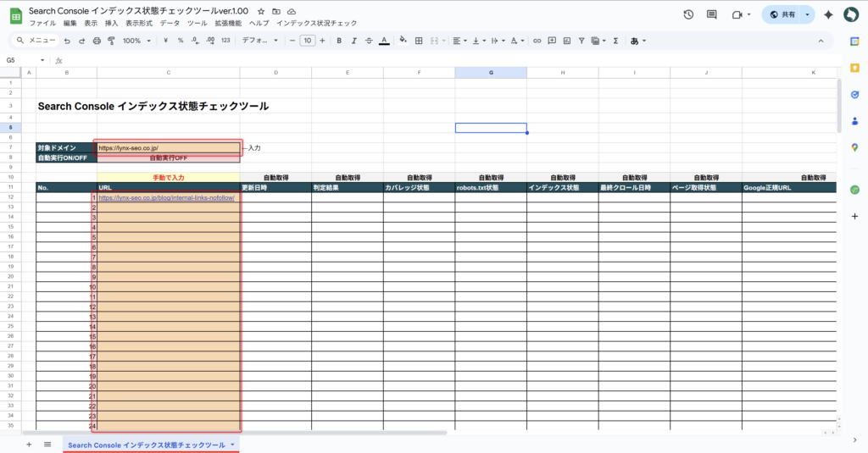Select the paint format roller tool
This screenshot has height=453, width=868.
(x=110, y=41)
